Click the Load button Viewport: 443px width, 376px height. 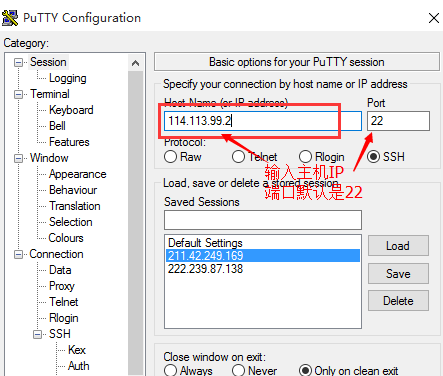point(398,246)
